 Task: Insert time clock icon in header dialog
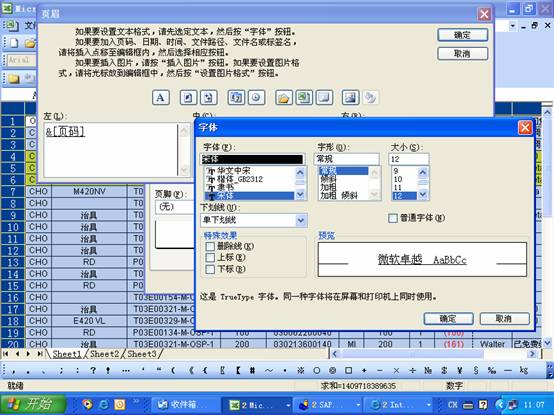coord(257,97)
